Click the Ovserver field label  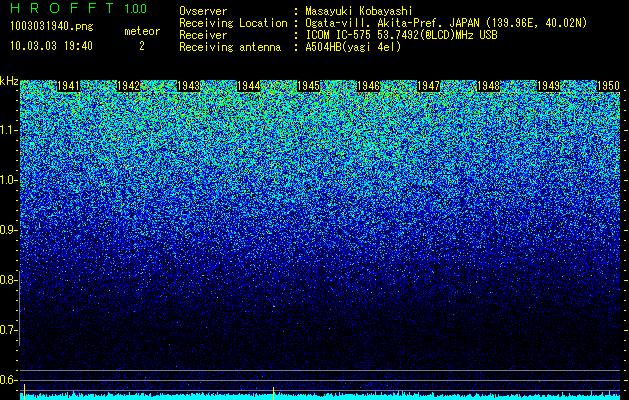203,11
